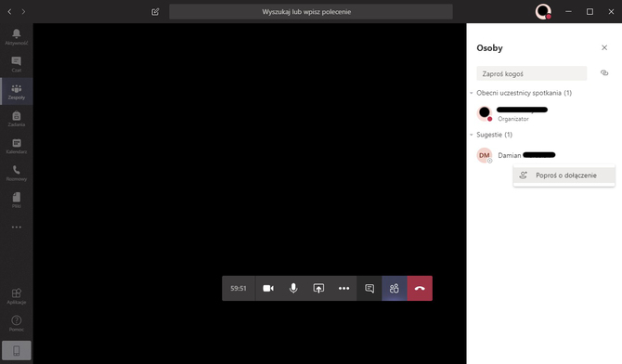Copy the meeting join link
Screen dimensions: 622x364
[604, 73]
